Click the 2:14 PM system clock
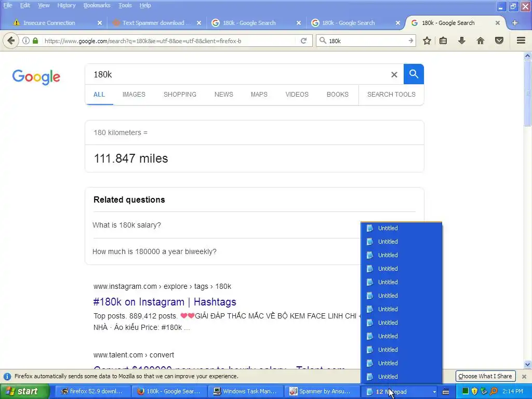Screen dimensions: 532x399 tap(513, 391)
